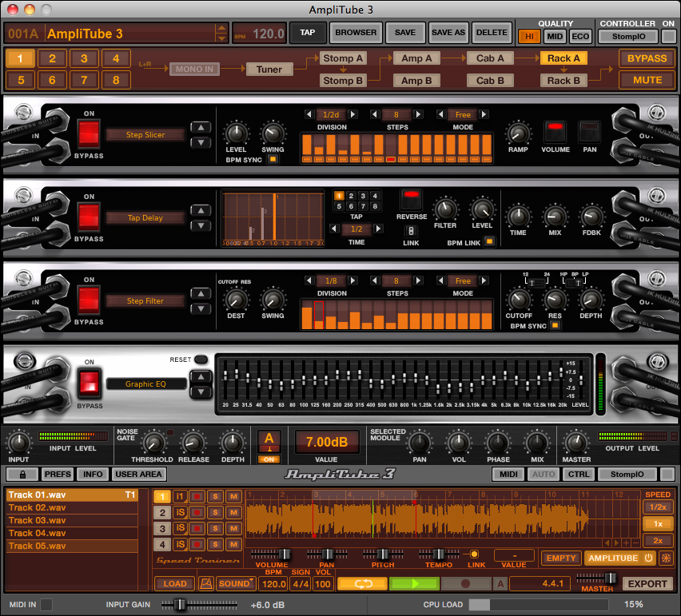Click the SAVE AS button

click(x=448, y=33)
